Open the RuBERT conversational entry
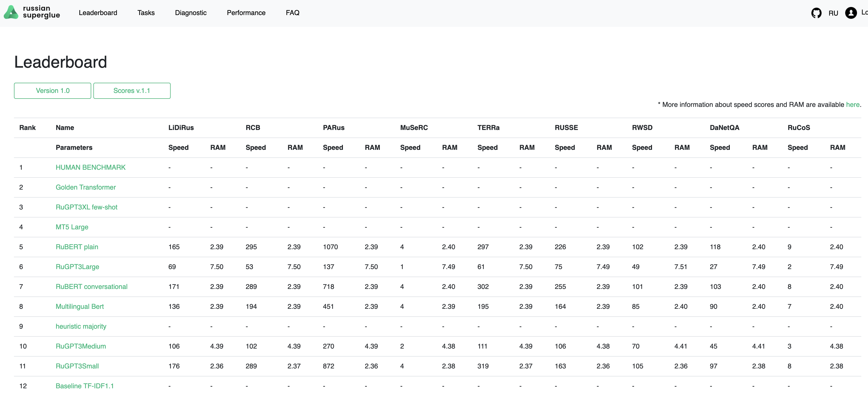This screenshot has height=395, width=868. pyautogui.click(x=91, y=287)
